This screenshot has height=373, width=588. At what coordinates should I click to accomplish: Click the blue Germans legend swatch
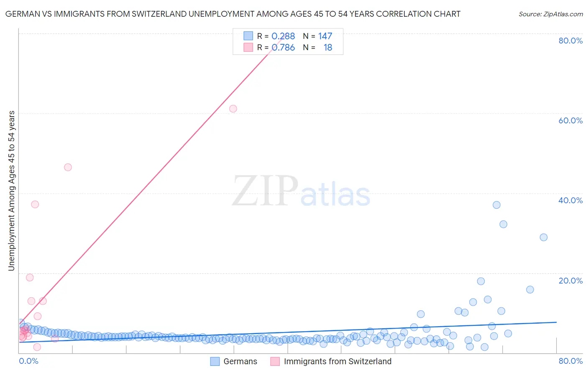(215, 361)
